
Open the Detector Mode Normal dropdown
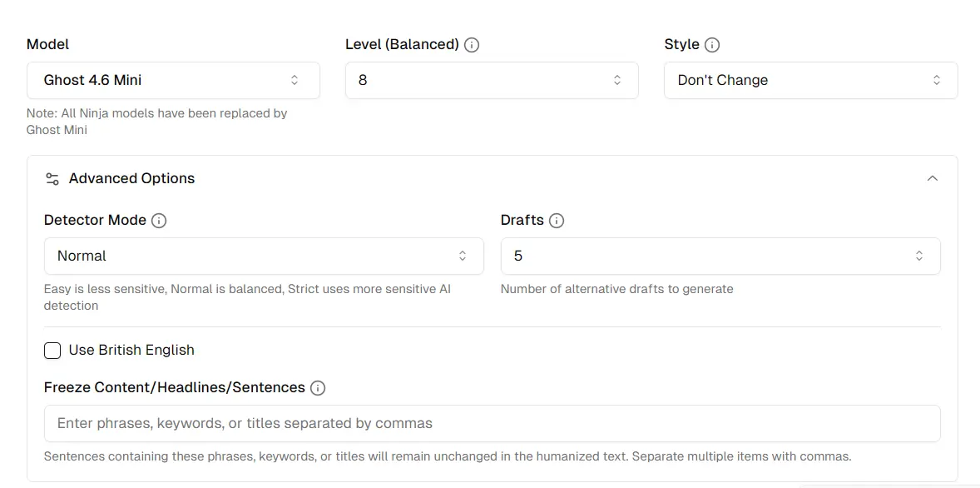[263, 256]
